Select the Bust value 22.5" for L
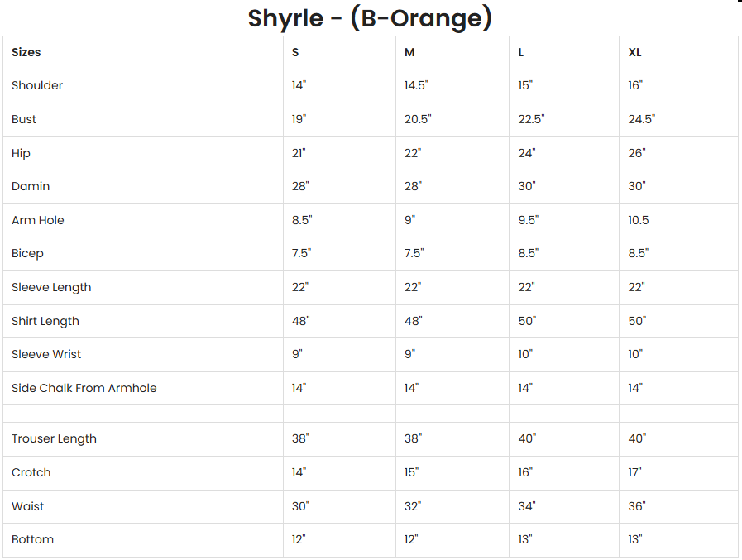The height and width of the screenshot is (560, 742). [531, 119]
